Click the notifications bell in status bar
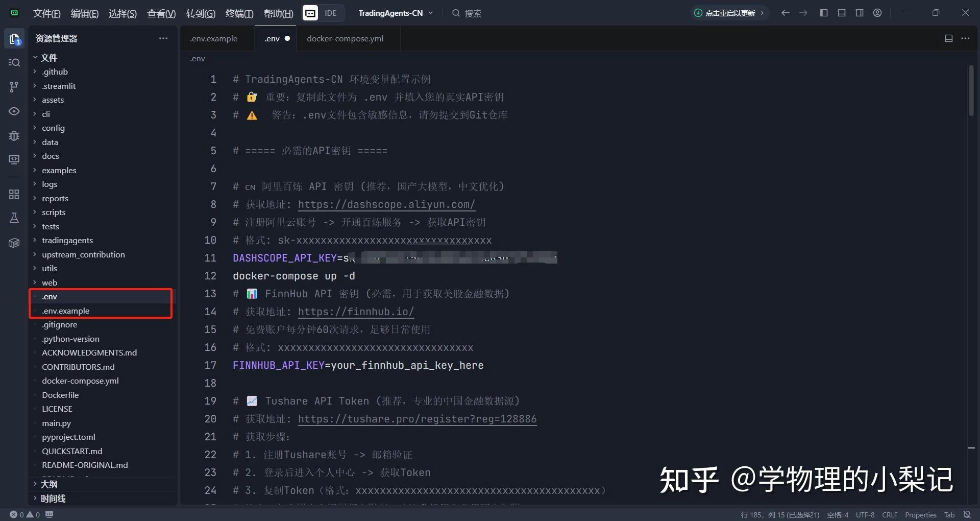The height and width of the screenshot is (521, 980). click(967, 514)
